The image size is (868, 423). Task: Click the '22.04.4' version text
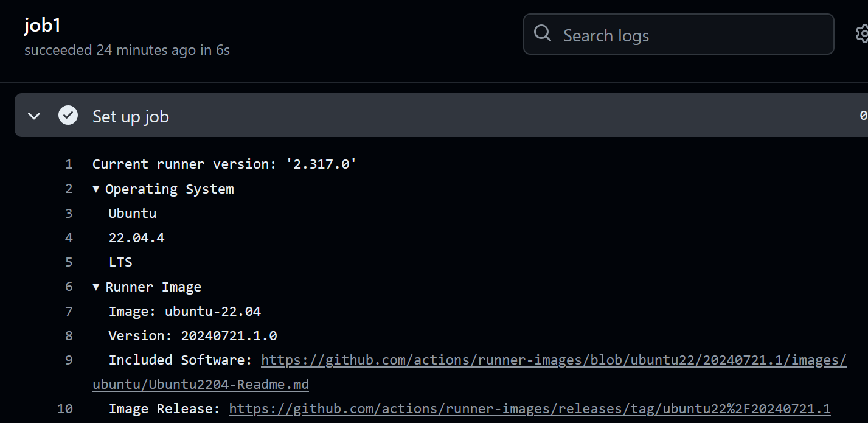click(x=136, y=238)
